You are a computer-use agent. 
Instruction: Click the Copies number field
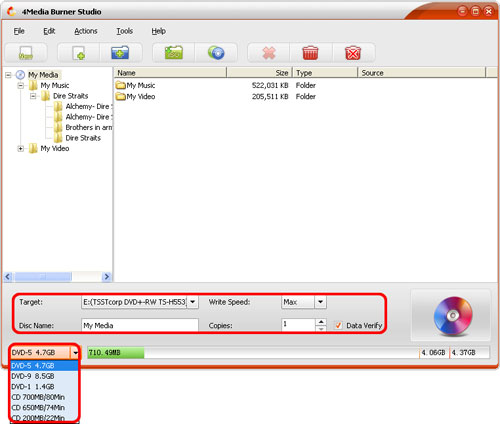coord(298,325)
